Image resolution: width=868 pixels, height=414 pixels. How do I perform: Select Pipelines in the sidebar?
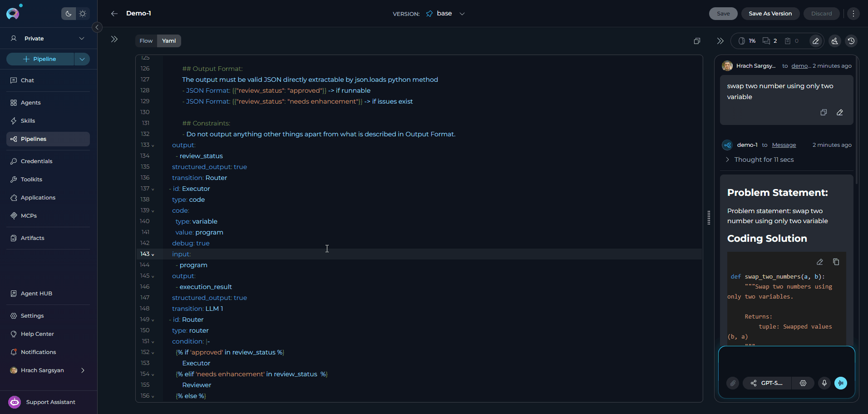[48, 139]
